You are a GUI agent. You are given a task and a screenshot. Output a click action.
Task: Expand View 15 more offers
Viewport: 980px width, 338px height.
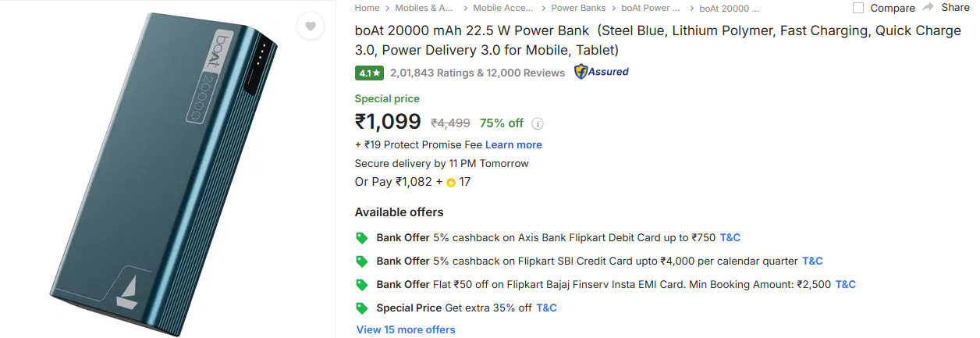coord(406,329)
